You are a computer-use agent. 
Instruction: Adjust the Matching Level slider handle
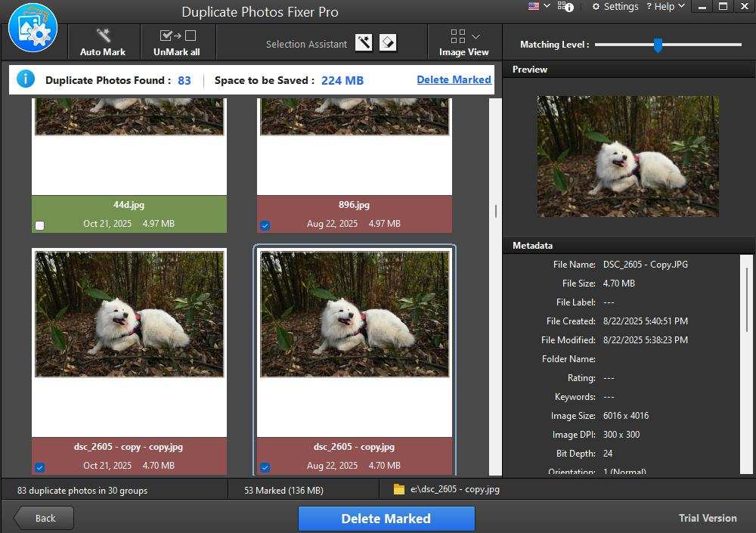pos(658,45)
